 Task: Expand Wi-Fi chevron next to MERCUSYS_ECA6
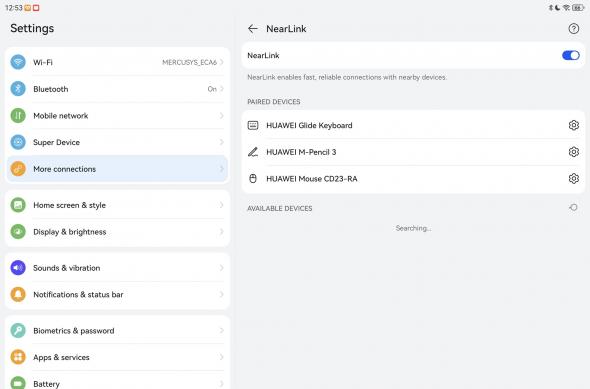click(222, 62)
